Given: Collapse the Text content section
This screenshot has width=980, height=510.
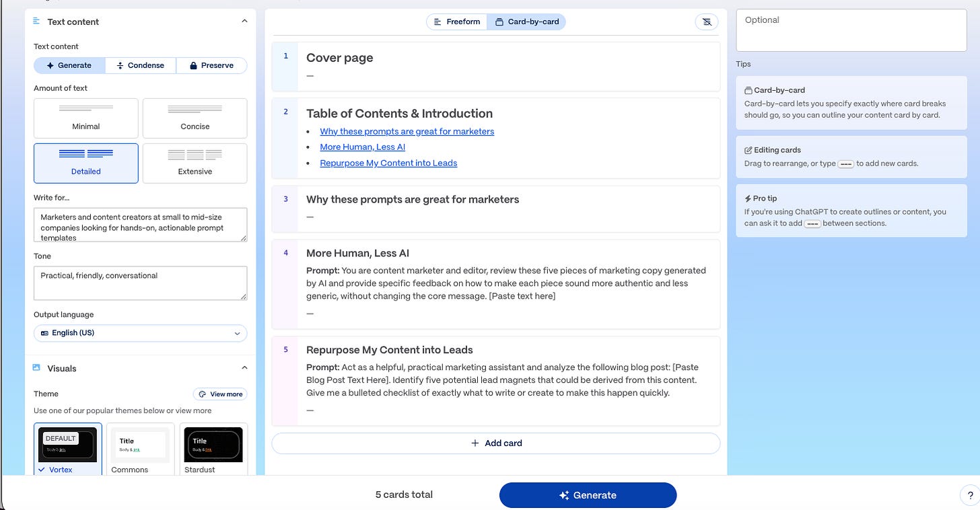Looking at the screenshot, I should [244, 22].
